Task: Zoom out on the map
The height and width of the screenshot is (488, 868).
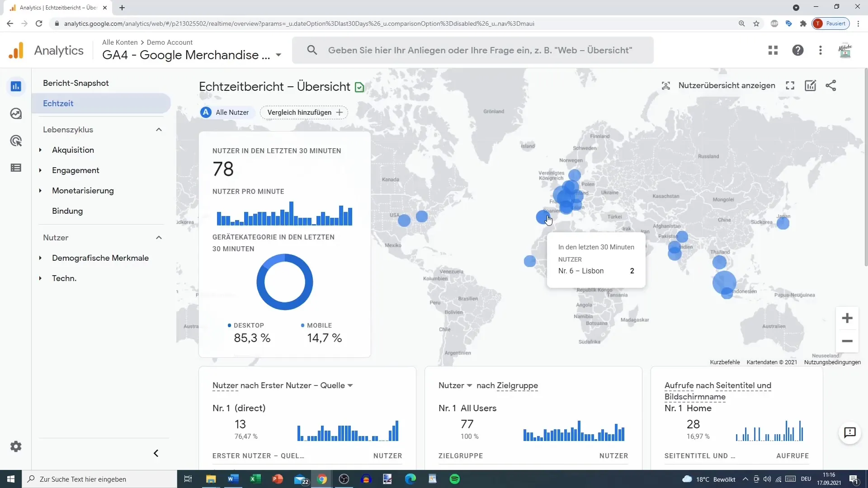Action: 847,341
